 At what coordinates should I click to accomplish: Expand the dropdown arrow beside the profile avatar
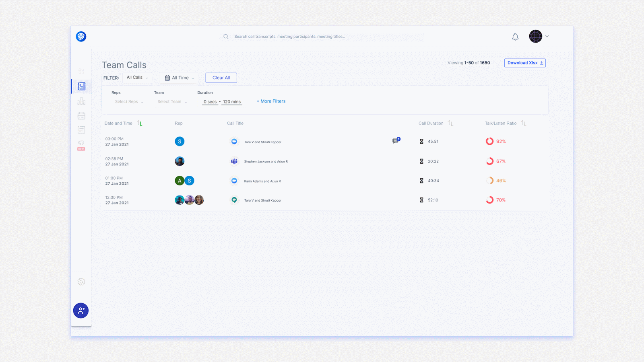[547, 36]
